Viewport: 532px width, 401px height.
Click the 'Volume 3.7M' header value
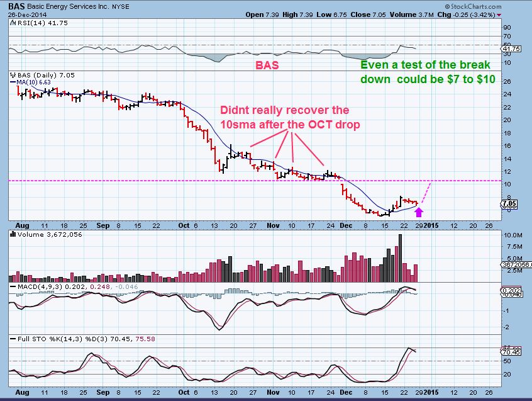[x=411, y=14]
